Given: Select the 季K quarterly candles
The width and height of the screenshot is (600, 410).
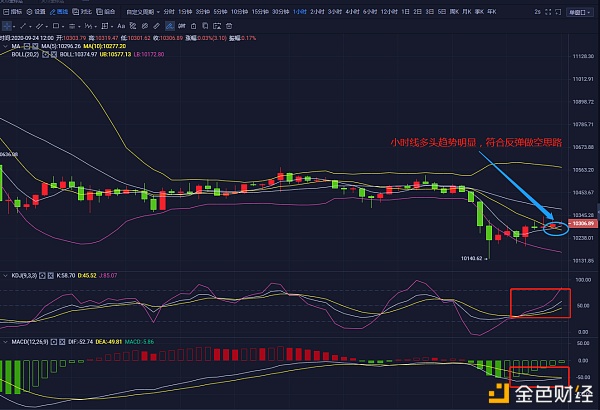Looking at the screenshot, I should tap(479, 12).
